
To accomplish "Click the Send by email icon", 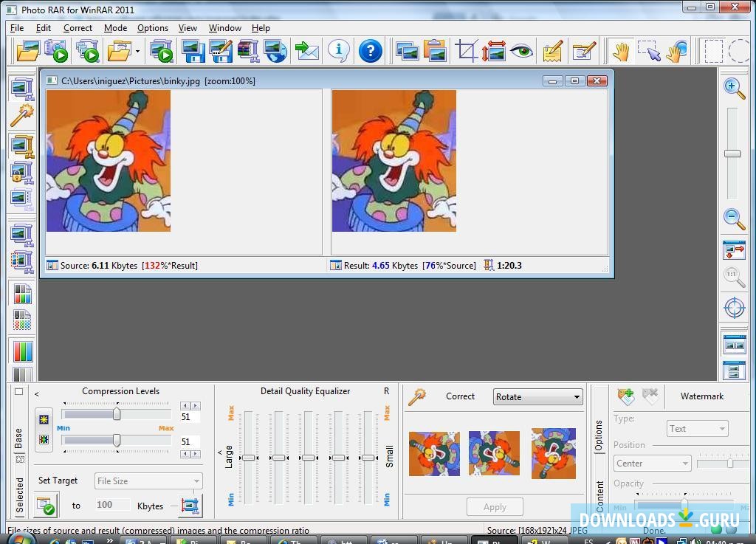I will [x=306, y=51].
